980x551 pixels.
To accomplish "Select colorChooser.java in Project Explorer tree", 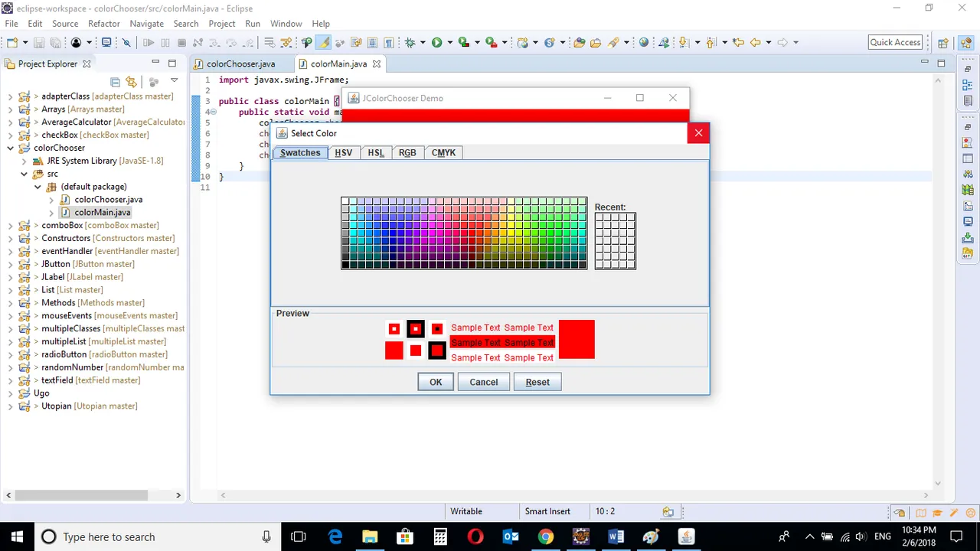I will coord(108,199).
